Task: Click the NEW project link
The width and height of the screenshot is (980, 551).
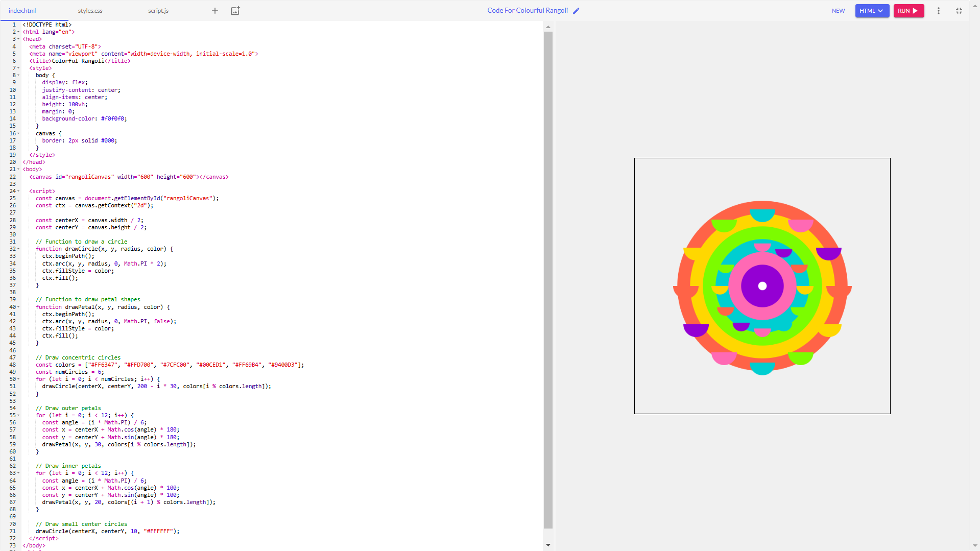Action: coord(838,11)
